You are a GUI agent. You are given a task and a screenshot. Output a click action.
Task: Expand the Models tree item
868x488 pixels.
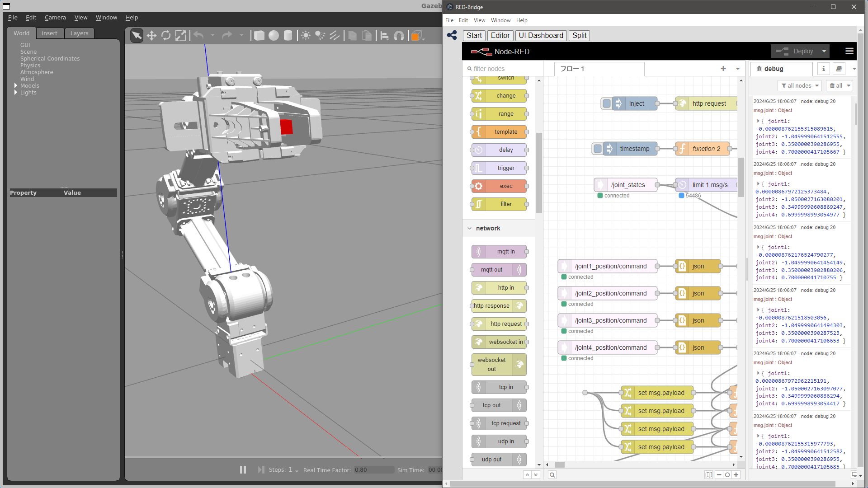(16, 85)
